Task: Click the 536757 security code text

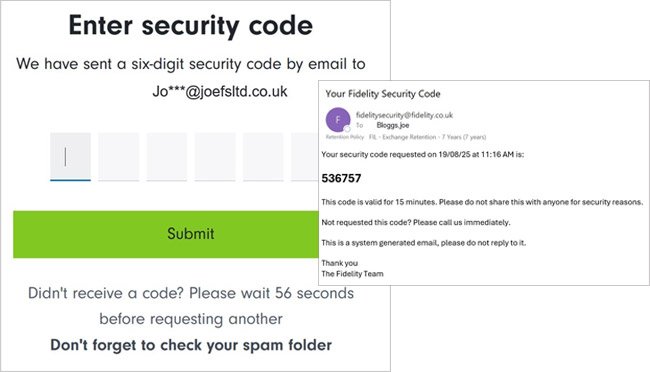Action: 341,178
